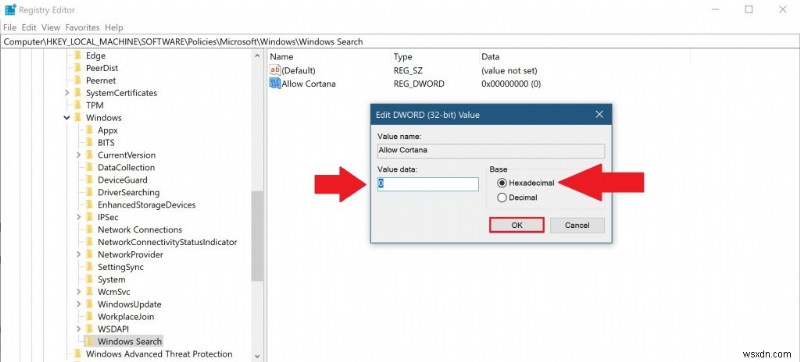Viewport: 800px width, 362px height.
Task: Click the (value not set) data cell
Action: pyautogui.click(x=509, y=71)
